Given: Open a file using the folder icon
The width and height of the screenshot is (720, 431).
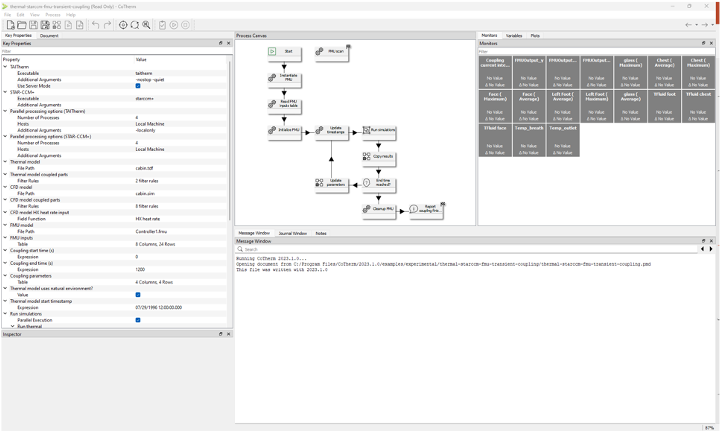Looking at the screenshot, I should (x=22, y=25).
